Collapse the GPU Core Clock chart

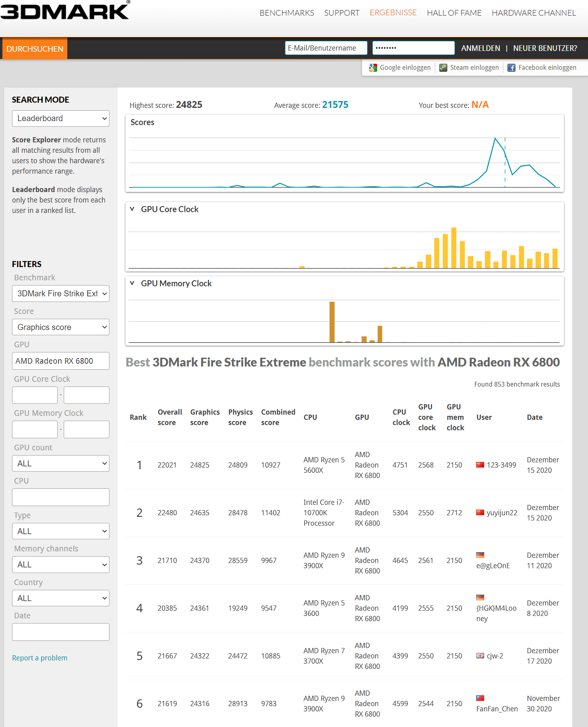[132, 209]
